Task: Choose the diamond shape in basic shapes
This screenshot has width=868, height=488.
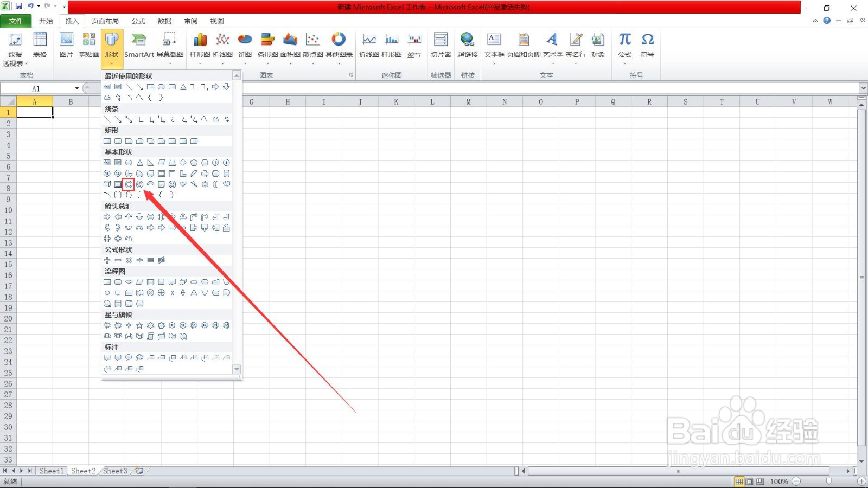Action: (183, 163)
